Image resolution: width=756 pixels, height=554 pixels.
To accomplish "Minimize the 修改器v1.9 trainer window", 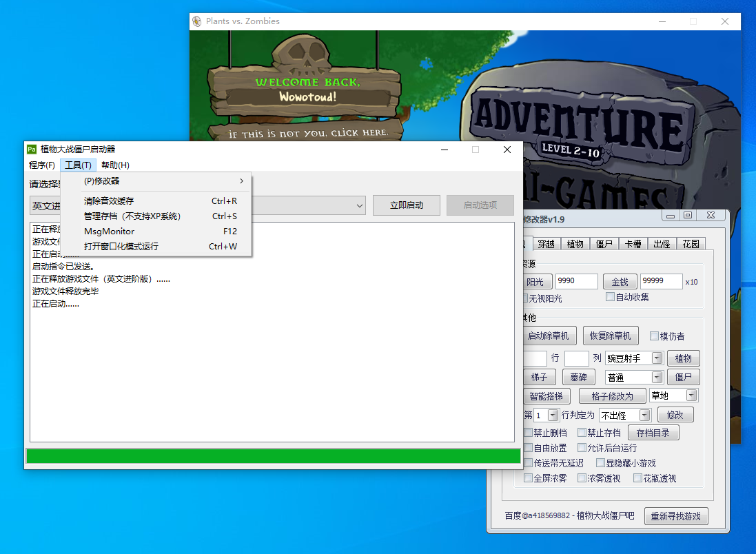I will click(x=671, y=216).
